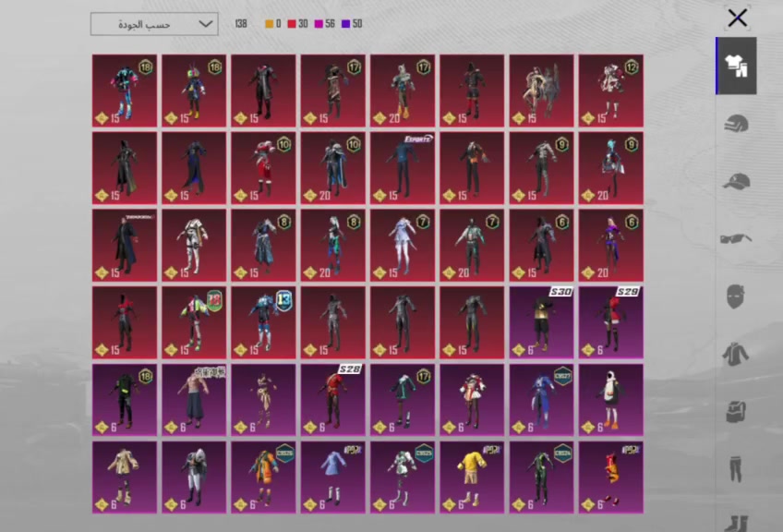Open the cap category icon
Viewport: 783px width, 532px height.
[737, 181]
